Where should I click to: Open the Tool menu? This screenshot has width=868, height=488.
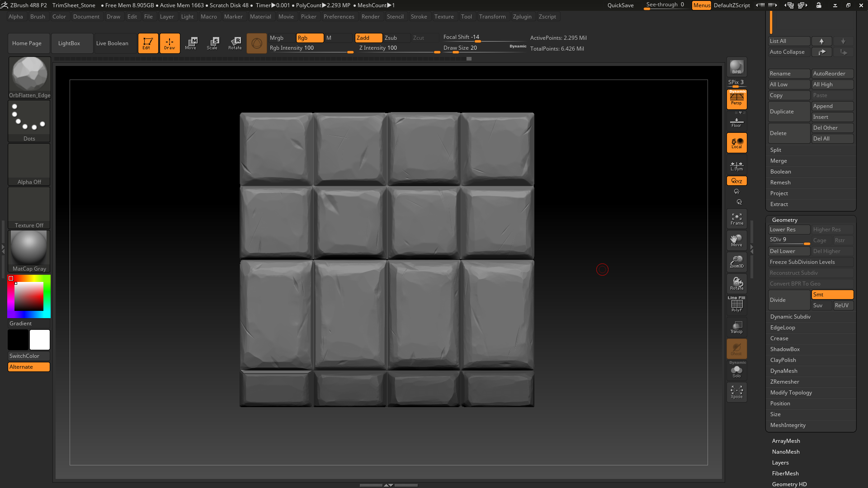[x=466, y=17]
